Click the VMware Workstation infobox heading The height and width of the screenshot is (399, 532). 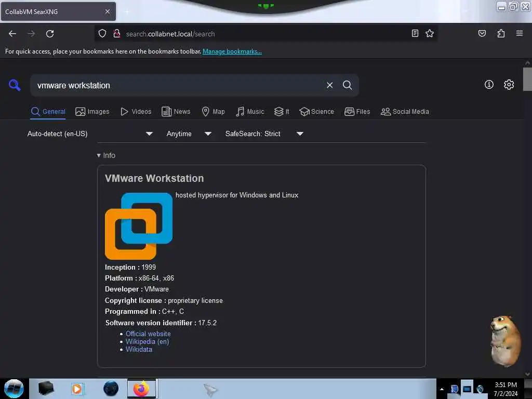coord(154,179)
